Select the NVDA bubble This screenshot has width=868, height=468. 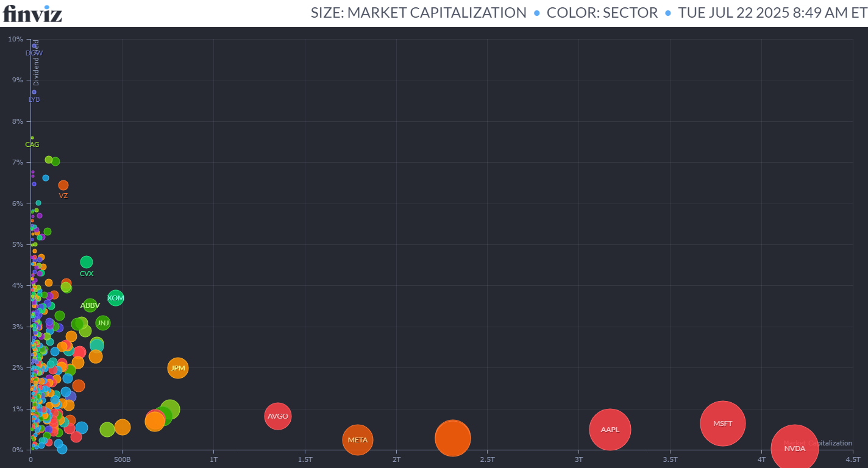tap(794, 448)
